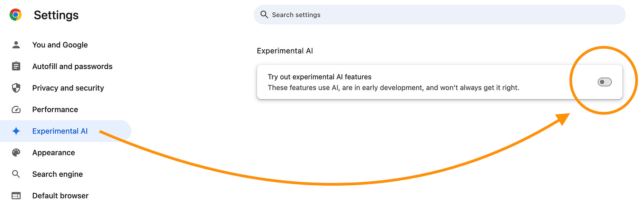Open the Performance settings page
Image resolution: width=644 pixels, height=207 pixels.
(55, 109)
